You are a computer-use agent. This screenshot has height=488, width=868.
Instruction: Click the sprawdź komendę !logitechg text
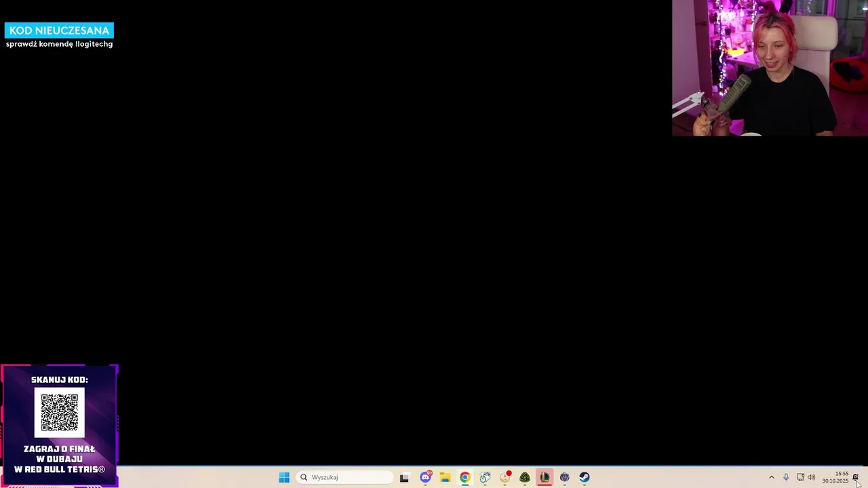pyautogui.click(x=60, y=44)
